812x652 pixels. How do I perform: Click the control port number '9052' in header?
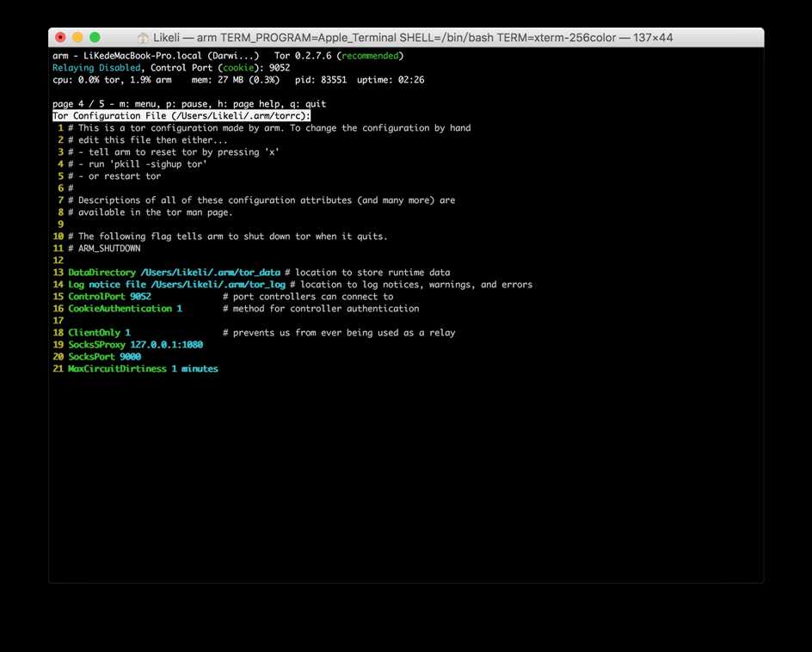pyautogui.click(x=280, y=68)
